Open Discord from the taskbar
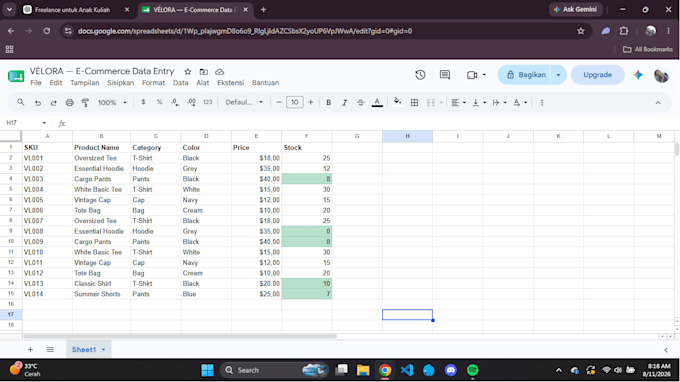This screenshot has height=382, width=680. pos(451,370)
